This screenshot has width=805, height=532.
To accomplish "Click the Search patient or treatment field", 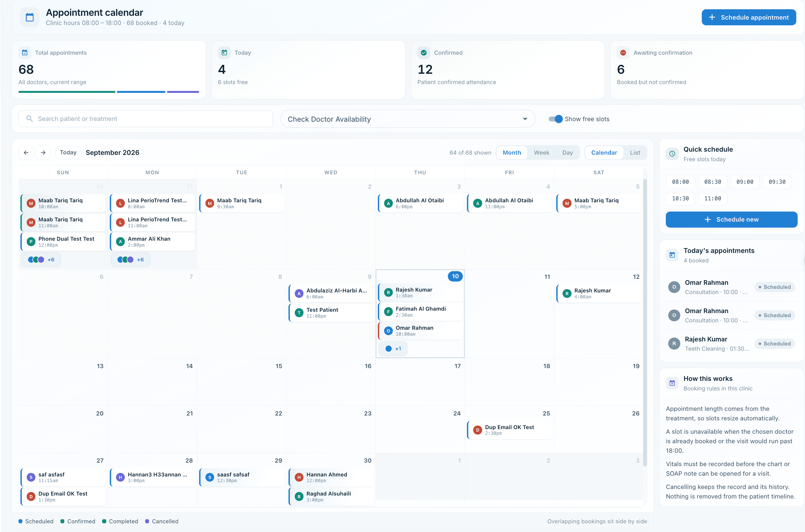I will (145, 119).
